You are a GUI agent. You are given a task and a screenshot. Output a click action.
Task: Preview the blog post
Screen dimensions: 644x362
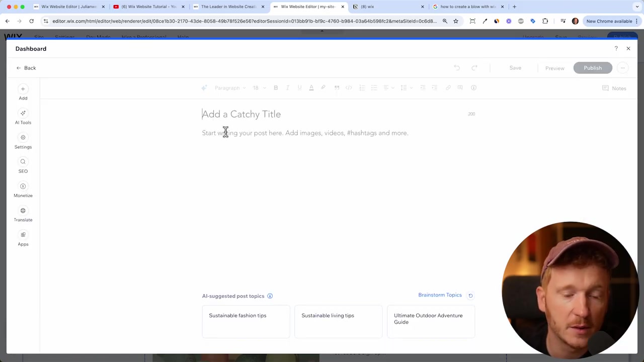[x=554, y=68]
